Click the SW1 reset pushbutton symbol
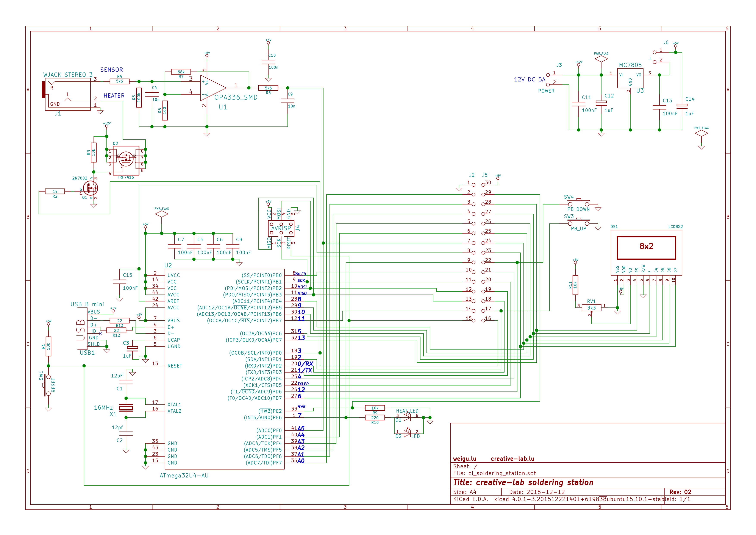The height and width of the screenshot is (535, 756). coord(47,385)
